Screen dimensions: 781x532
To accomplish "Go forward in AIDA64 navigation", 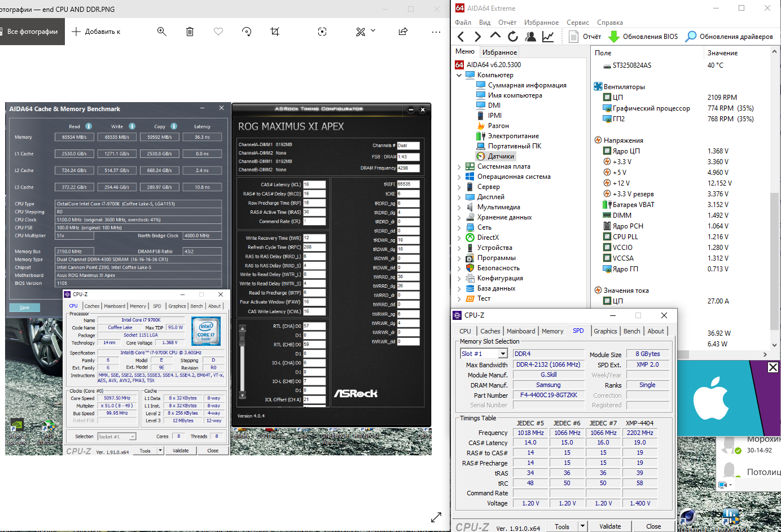I will coord(478,37).
